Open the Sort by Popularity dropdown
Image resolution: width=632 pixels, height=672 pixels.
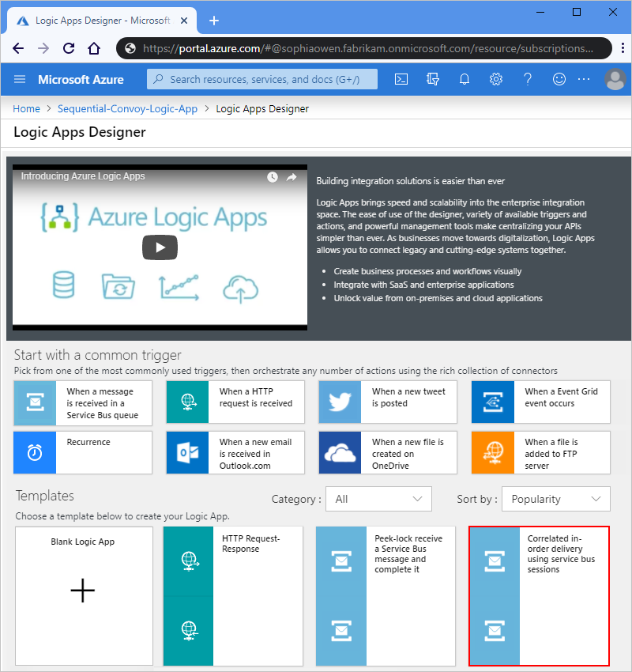[x=556, y=499]
